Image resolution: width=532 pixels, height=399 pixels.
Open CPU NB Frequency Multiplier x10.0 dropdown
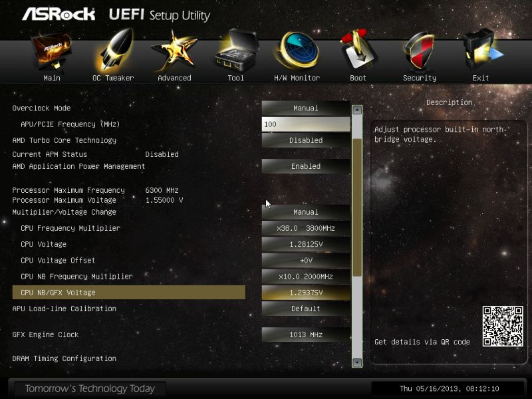point(306,277)
